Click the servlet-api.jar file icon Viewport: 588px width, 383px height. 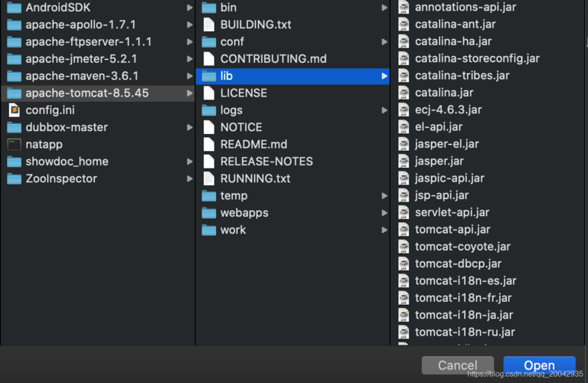[403, 212]
